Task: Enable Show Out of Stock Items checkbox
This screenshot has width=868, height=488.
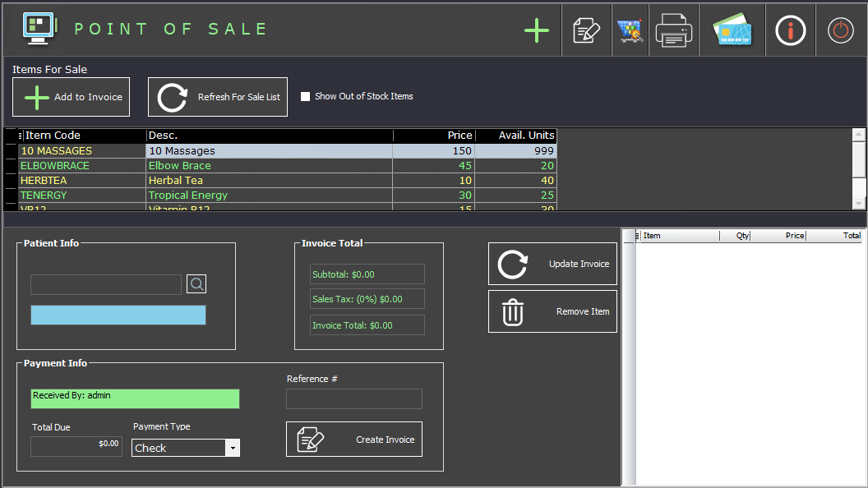Action: 306,97
